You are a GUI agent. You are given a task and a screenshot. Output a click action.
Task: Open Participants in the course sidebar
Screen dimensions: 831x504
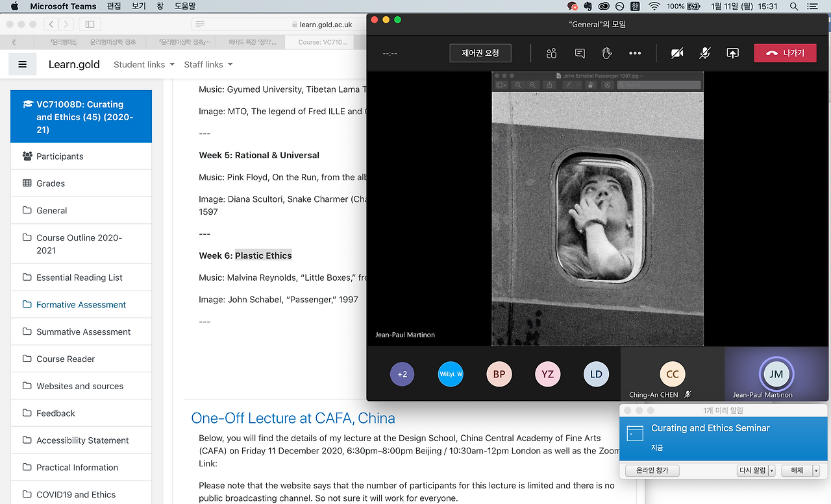tap(81, 156)
